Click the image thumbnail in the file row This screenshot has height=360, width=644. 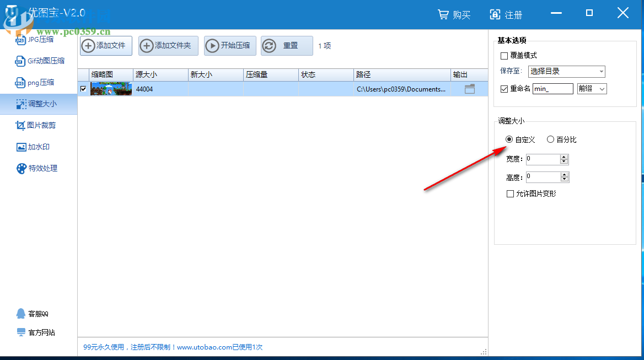coord(111,89)
